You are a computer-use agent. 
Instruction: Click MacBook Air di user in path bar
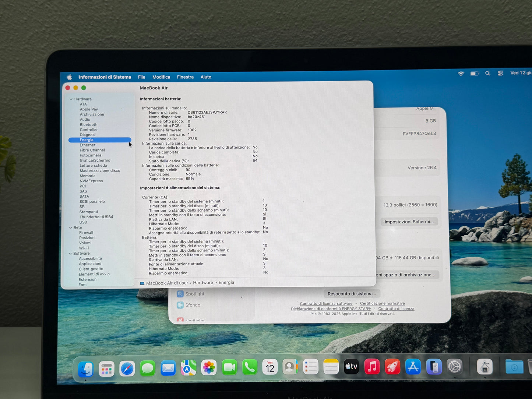(x=164, y=283)
